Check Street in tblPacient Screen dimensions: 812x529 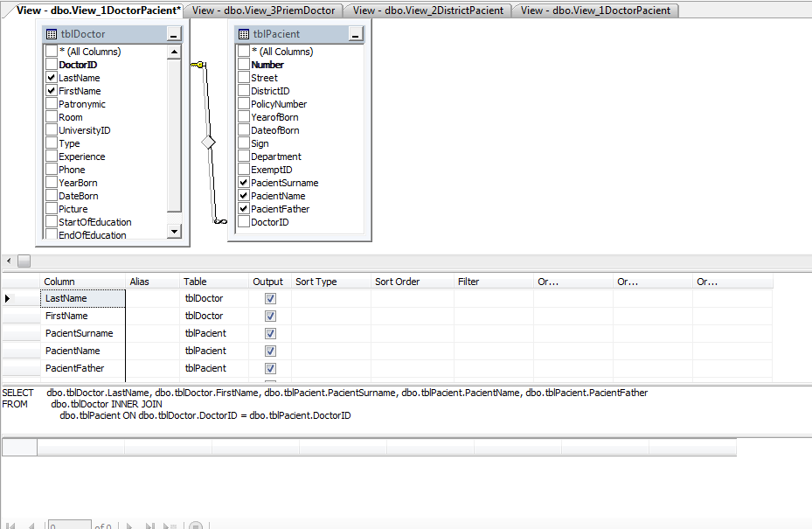click(x=243, y=78)
